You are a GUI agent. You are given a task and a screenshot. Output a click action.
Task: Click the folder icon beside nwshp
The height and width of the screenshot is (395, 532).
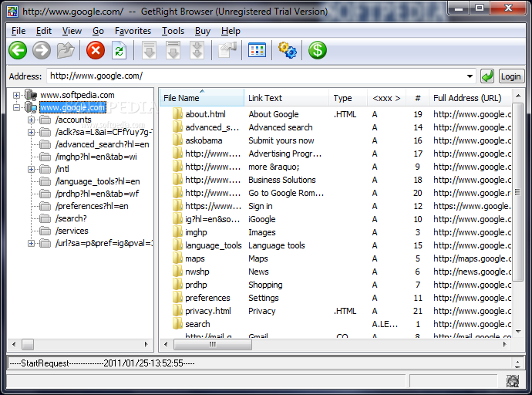point(177,272)
